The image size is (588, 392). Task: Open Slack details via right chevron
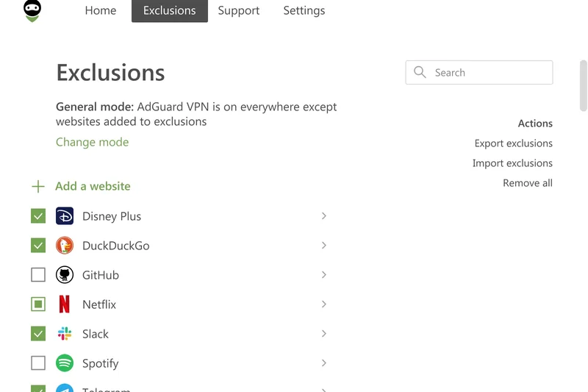coord(324,334)
